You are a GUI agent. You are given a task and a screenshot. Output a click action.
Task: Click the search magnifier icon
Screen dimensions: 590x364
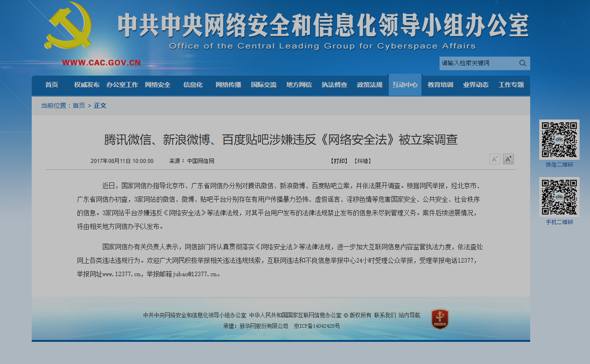522,63
